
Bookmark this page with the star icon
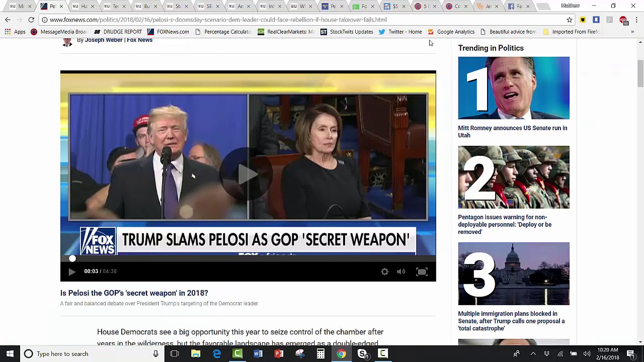[570, 20]
